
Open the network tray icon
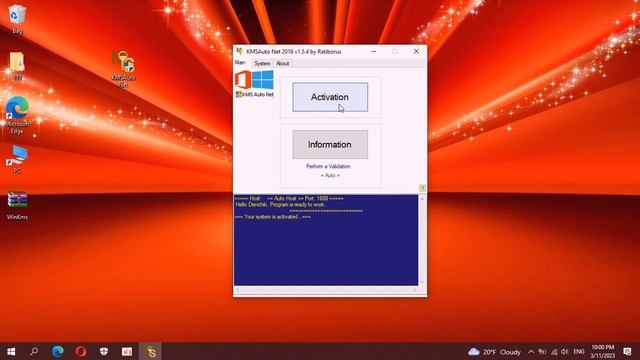(x=554, y=352)
